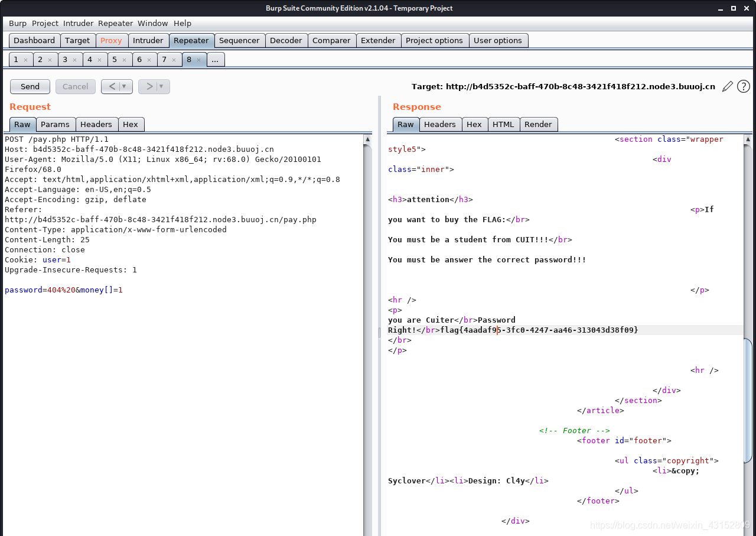Close repeater tab 2
Viewport: 756px width, 536px height.
tap(50, 60)
